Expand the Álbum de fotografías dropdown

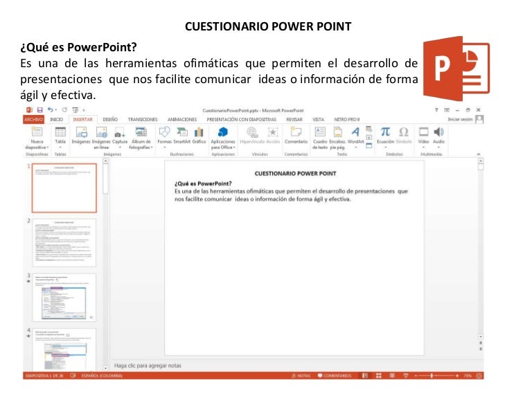[x=141, y=148]
